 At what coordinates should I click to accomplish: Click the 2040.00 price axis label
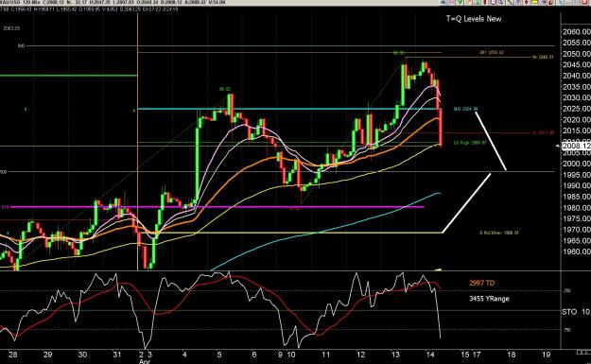pyautogui.click(x=576, y=76)
